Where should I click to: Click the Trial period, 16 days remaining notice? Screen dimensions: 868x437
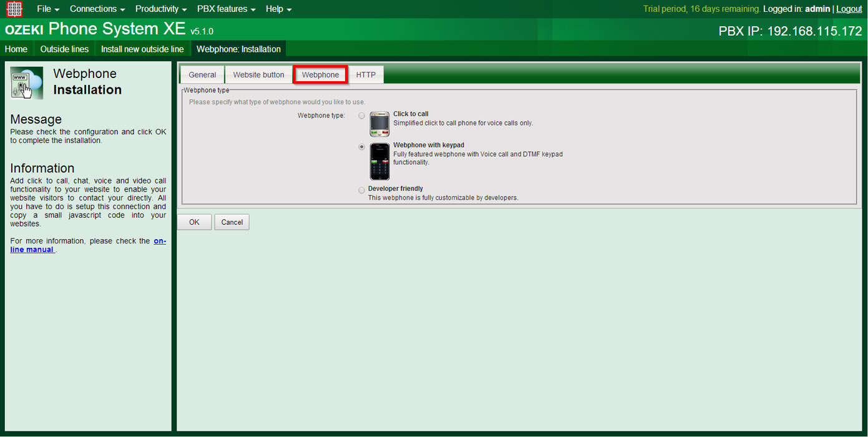pyautogui.click(x=702, y=9)
